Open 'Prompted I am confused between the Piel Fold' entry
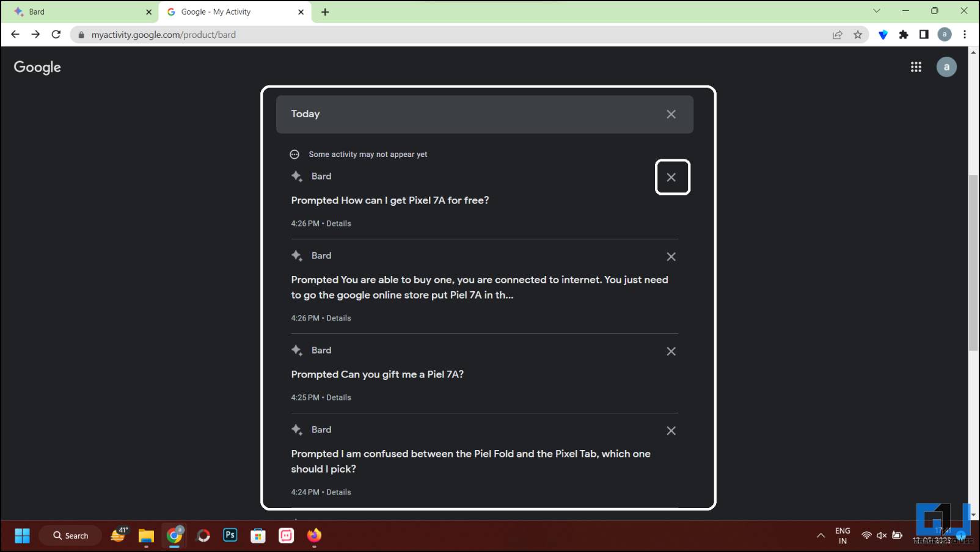The height and width of the screenshot is (552, 980). tap(470, 461)
